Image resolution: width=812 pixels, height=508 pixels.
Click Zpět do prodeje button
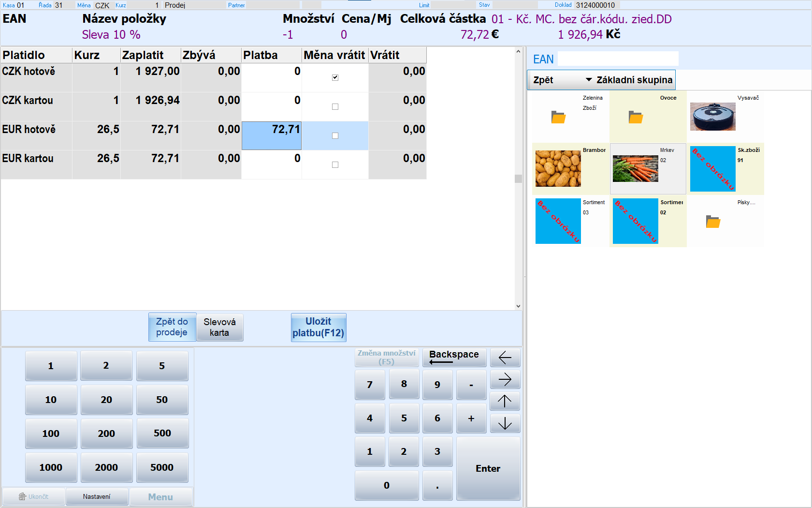[x=172, y=327]
